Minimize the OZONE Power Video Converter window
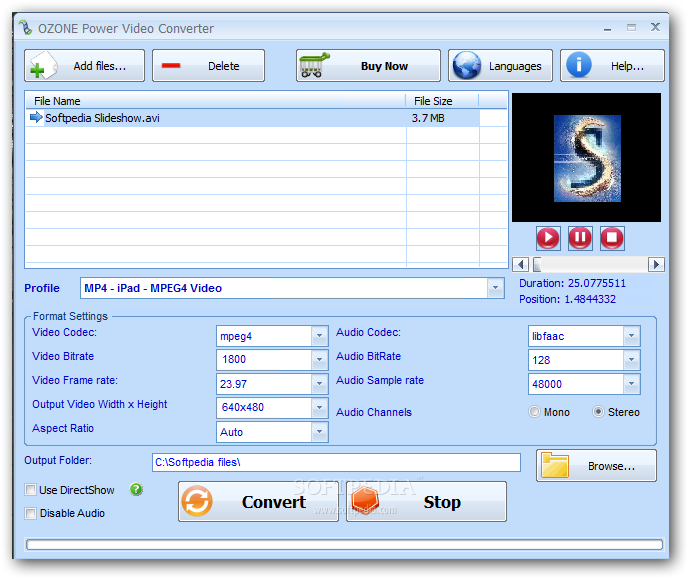Viewport: 689px width, 579px height. pyautogui.click(x=608, y=28)
